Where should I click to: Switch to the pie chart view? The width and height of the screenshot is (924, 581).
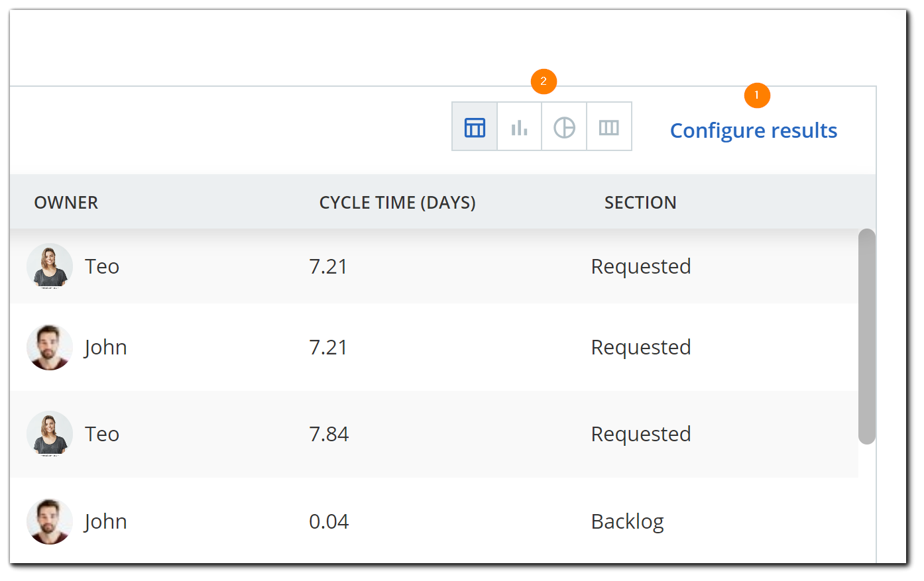(x=564, y=127)
